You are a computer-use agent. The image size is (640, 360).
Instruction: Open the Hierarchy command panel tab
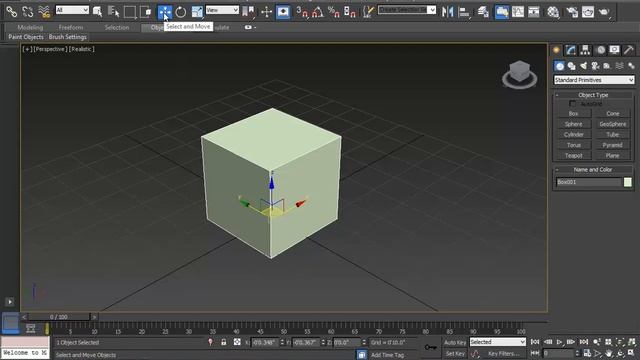[585, 50]
